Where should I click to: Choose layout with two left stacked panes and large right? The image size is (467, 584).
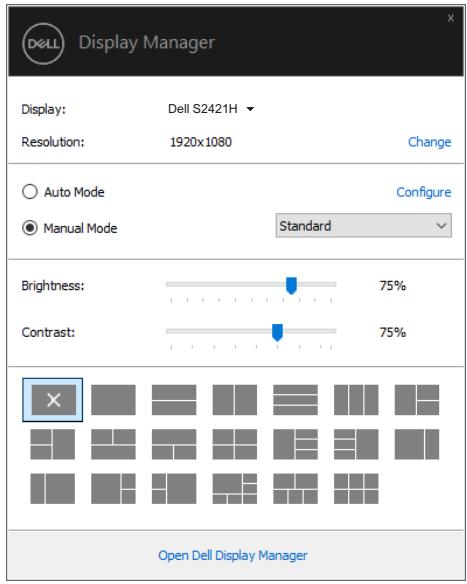tap(53, 444)
